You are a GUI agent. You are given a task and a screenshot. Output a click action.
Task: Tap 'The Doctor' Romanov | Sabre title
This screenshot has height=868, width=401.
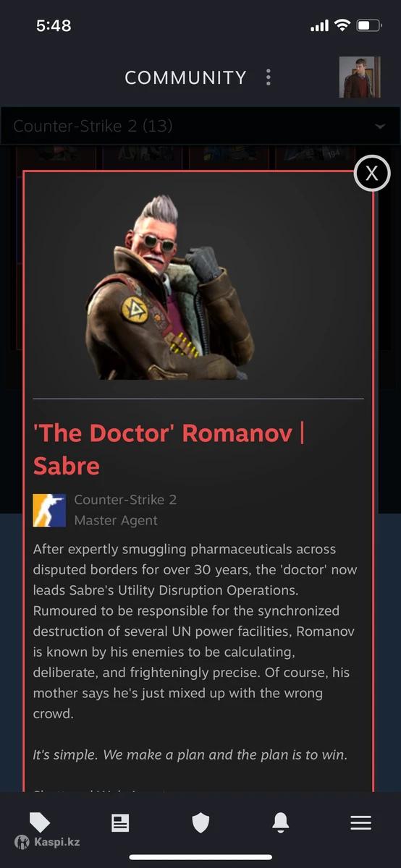tap(169, 449)
